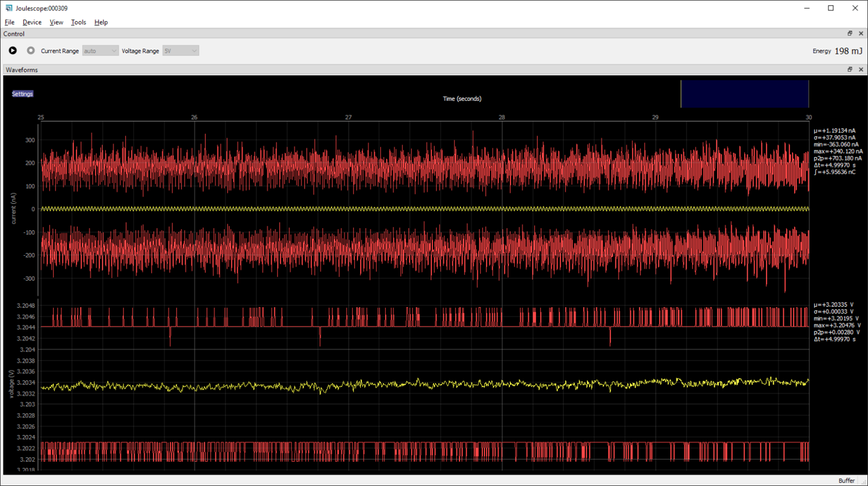Open the Help menu

click(x=101, y=22)
